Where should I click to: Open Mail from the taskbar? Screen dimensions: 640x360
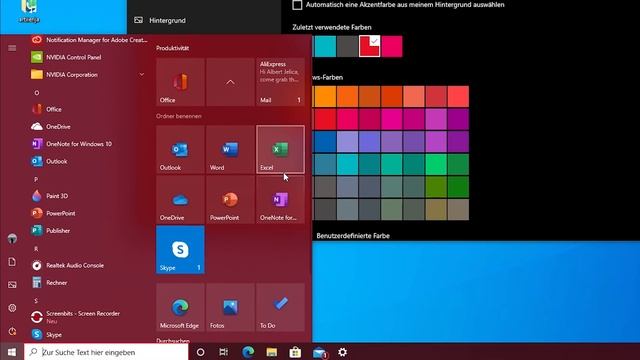click(319, 352)
